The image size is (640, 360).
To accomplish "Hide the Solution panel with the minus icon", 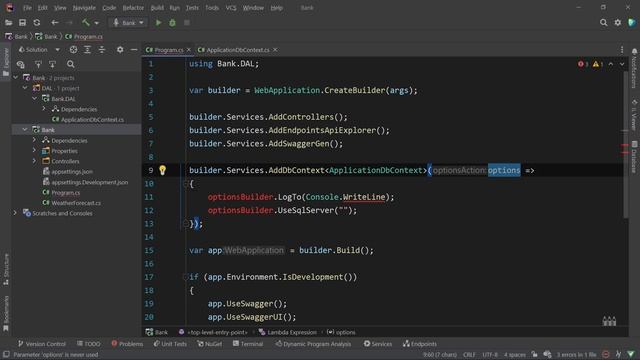I will point(134,50).
